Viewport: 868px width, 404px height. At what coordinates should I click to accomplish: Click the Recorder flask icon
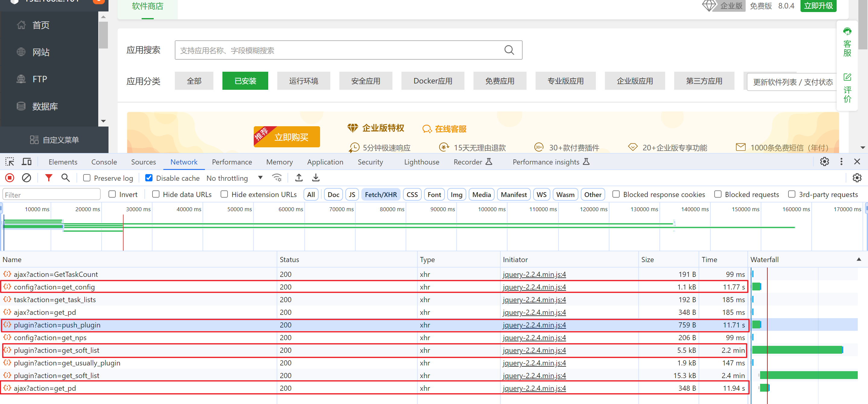(x=489, y=162)
